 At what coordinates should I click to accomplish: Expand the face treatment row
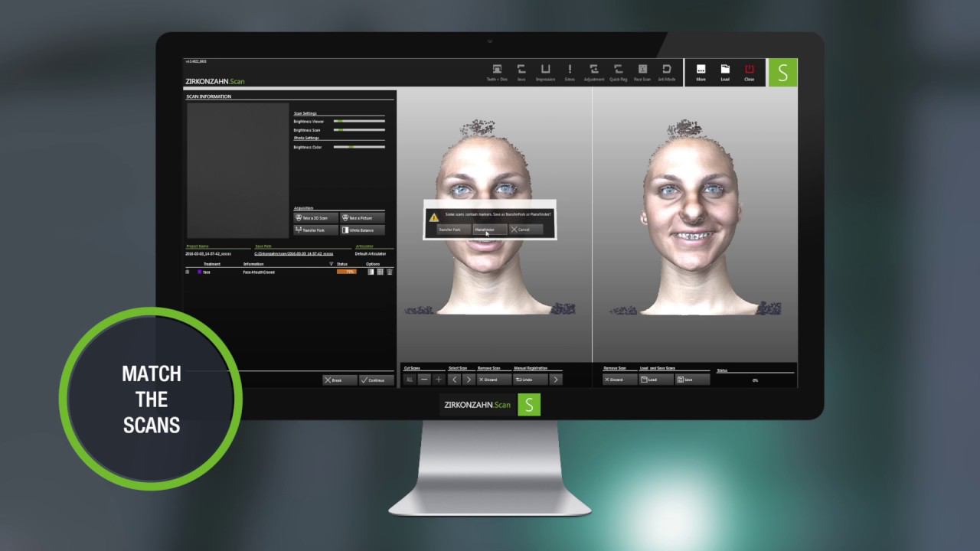188,272
